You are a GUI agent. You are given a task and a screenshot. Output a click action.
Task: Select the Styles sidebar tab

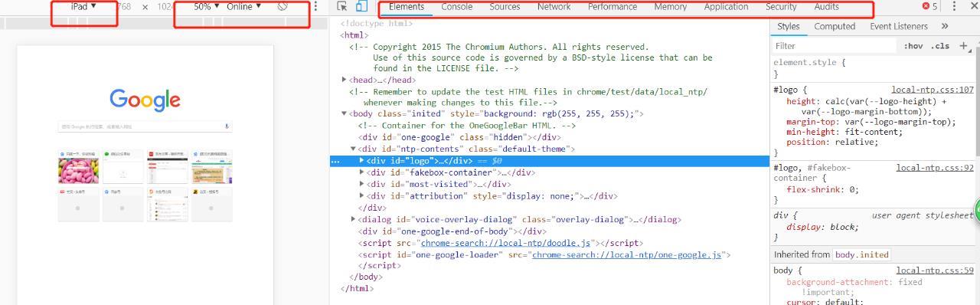point(788,26)
